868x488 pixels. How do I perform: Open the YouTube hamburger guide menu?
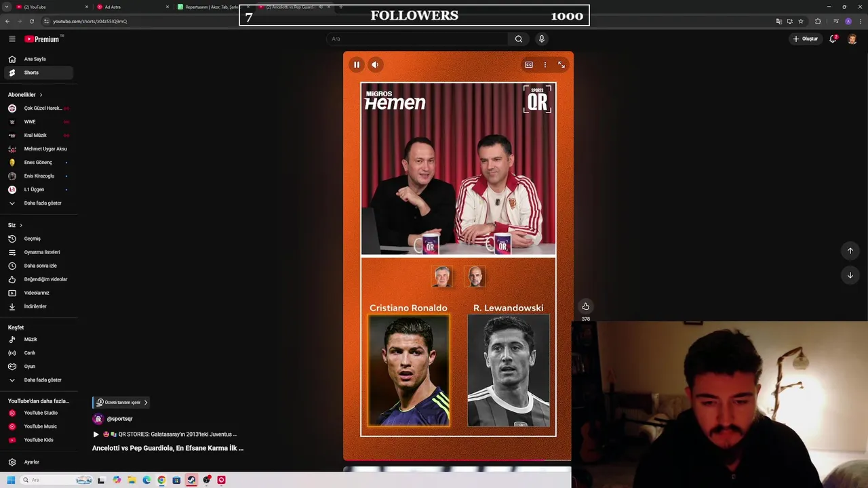point(12,39)
